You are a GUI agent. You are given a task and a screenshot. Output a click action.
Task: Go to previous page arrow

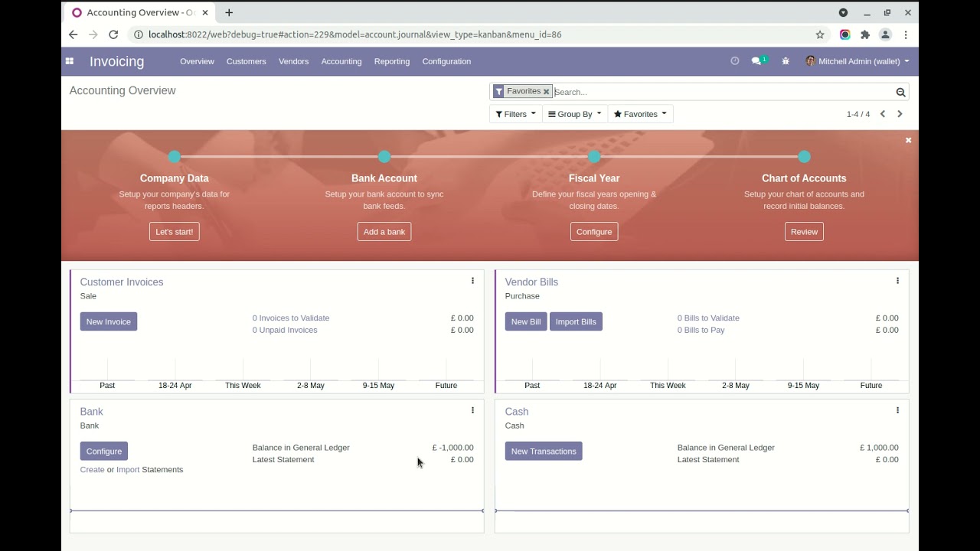(883, 114)
